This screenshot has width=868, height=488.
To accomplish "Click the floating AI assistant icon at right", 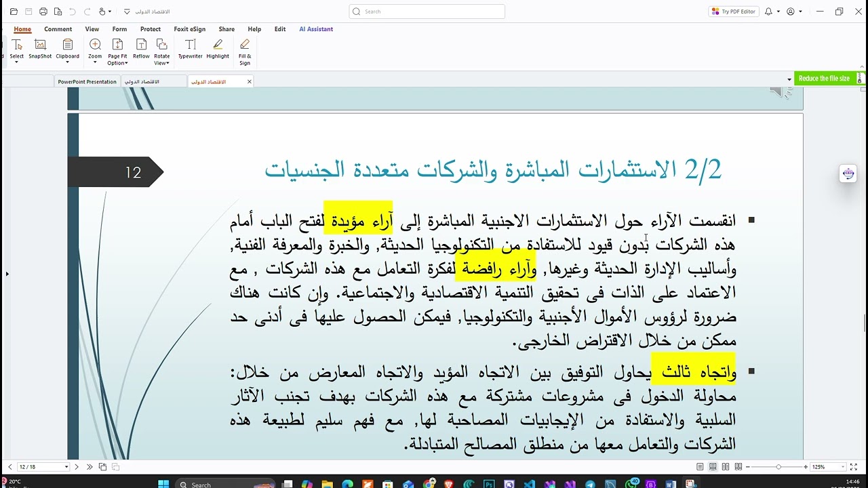I will (x=848, y=174).
